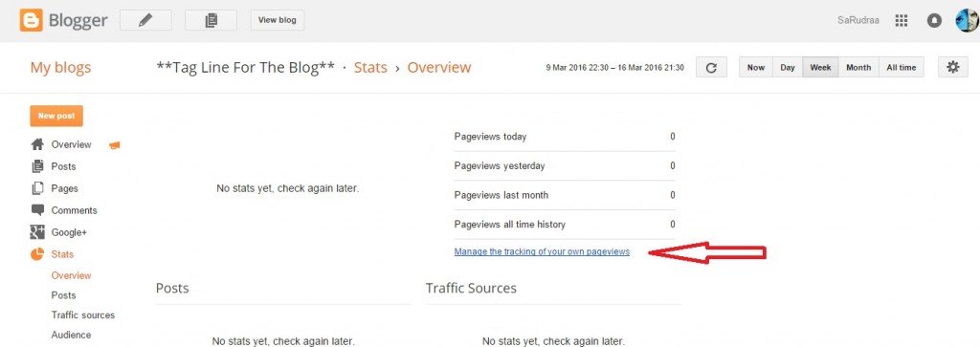Open the settings gear icon
This screenshot has width=980, height=347.
(953, 68)
